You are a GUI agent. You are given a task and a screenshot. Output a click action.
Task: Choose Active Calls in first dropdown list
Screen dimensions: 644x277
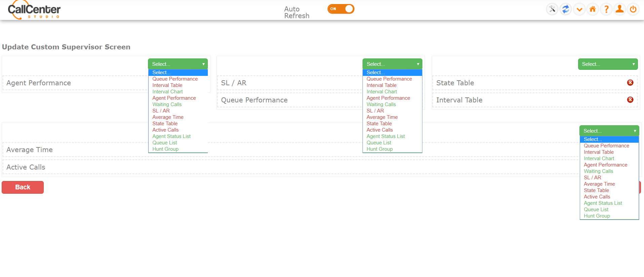click(x=178, y=130)
